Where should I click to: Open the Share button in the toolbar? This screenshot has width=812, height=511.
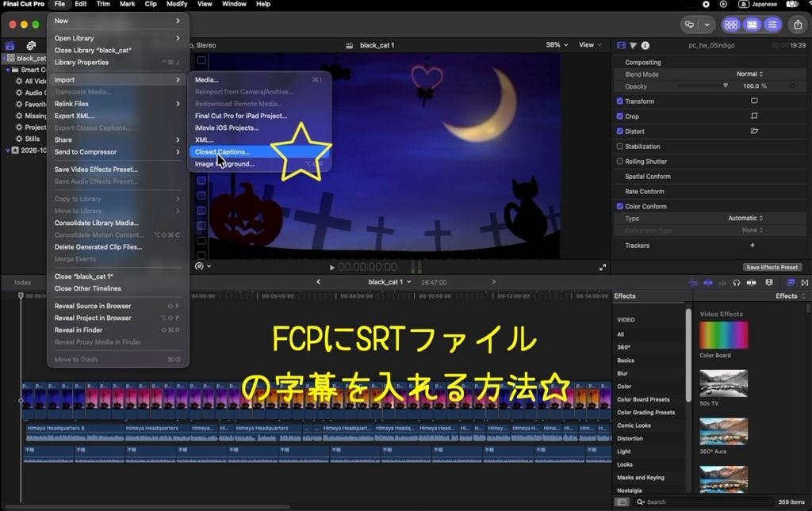point(798,25)
